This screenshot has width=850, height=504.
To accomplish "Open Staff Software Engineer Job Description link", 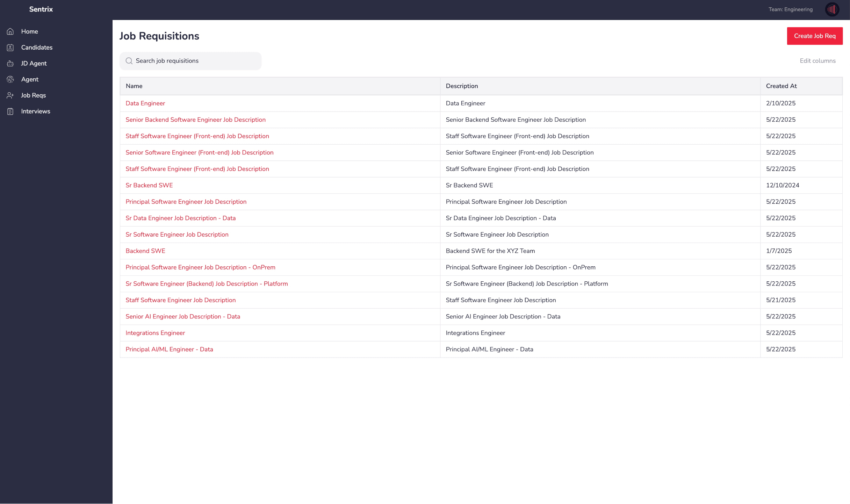I will click(180, 301).
